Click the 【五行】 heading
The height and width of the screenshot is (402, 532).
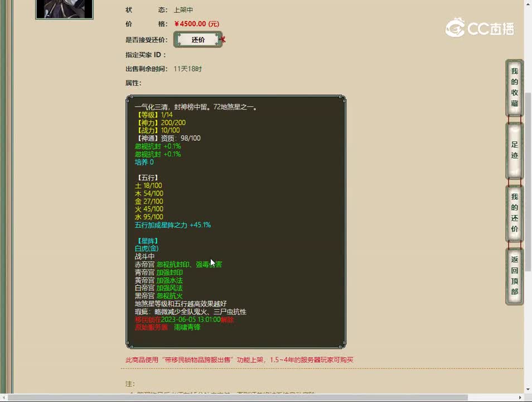148,178
